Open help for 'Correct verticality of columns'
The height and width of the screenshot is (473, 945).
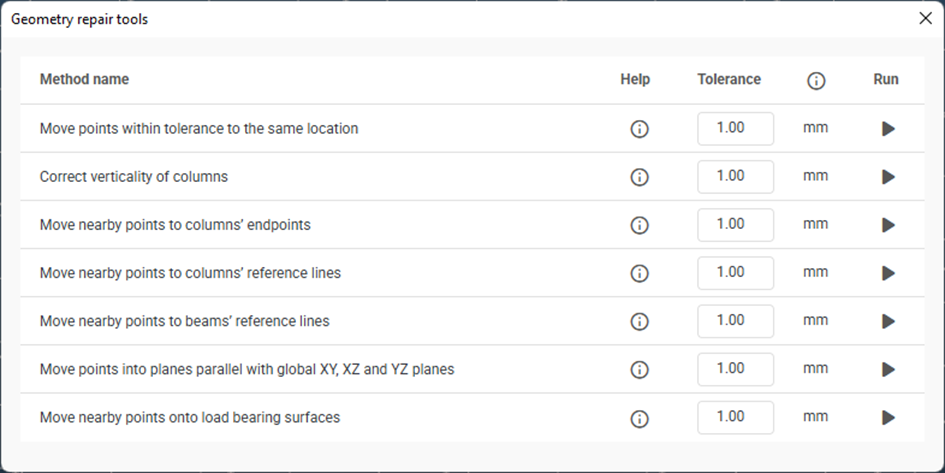pyautogui.click(x=640, y=177)
